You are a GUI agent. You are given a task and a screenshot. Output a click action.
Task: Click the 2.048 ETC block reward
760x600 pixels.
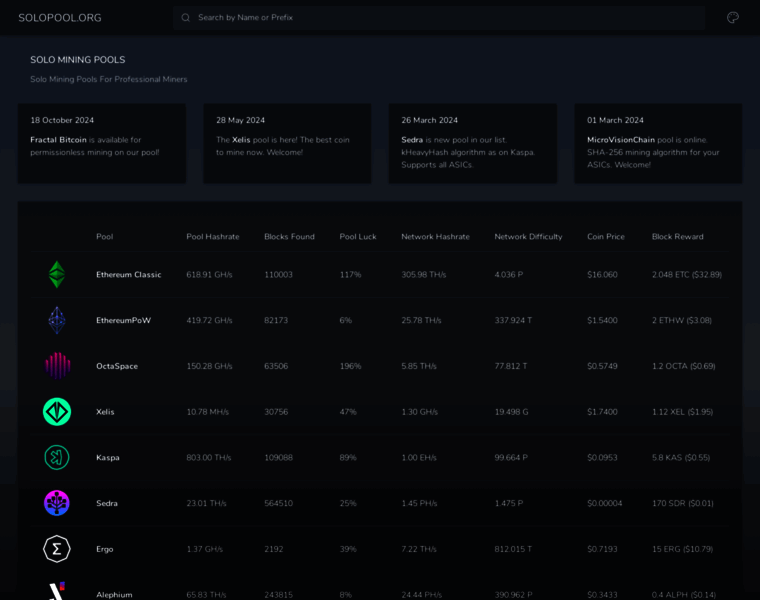[x=687, y=274]
